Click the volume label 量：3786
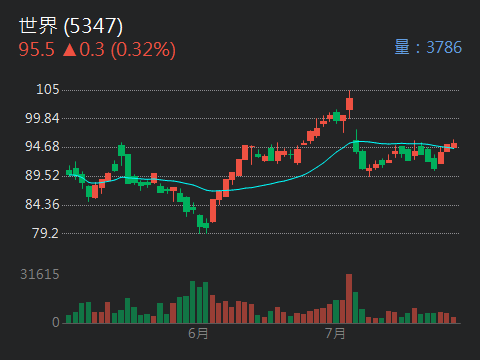The image size is (480, 360). click(x=428, y=47)
